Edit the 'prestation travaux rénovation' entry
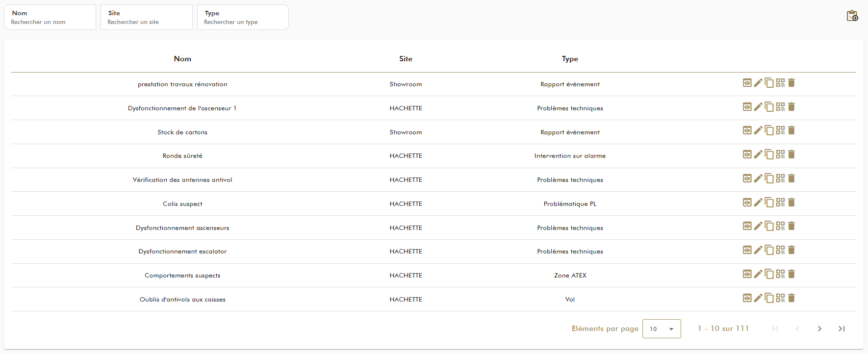 click(x=758, y=83)
